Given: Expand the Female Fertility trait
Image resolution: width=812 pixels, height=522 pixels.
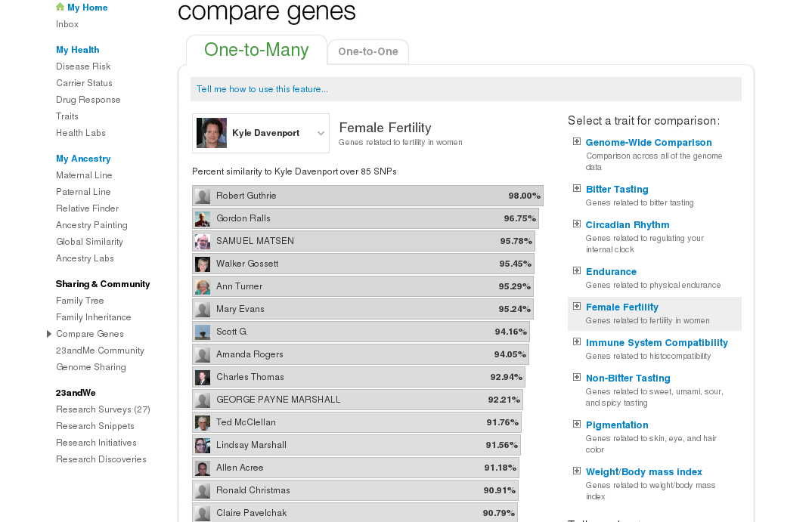Looking at the screenshot, I should (576, 306).
